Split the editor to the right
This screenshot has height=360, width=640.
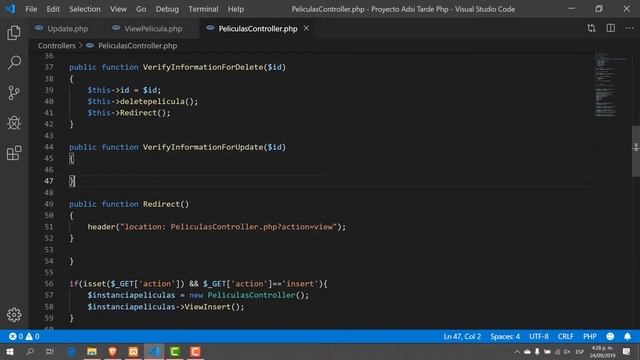click(x=611, y=28)
